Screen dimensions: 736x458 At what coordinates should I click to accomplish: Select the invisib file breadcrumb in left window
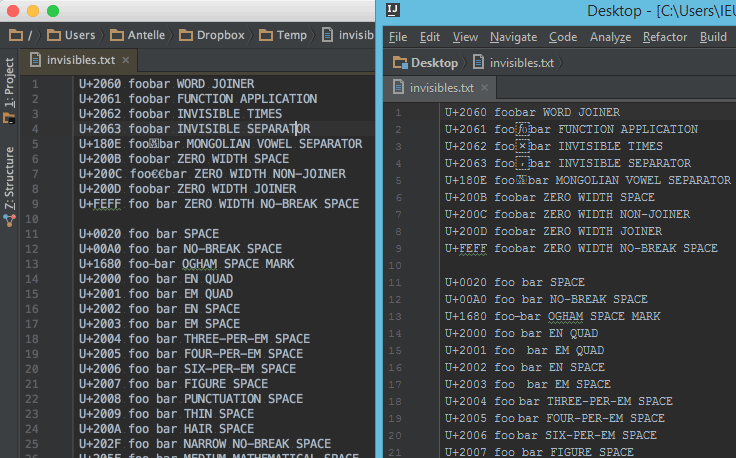click(348, 35)
